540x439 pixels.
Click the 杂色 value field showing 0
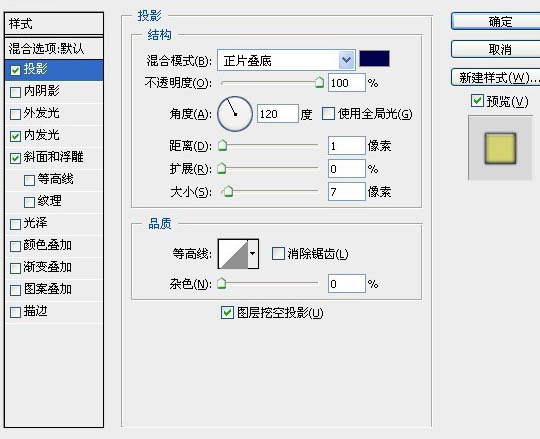tap(346, 284)
